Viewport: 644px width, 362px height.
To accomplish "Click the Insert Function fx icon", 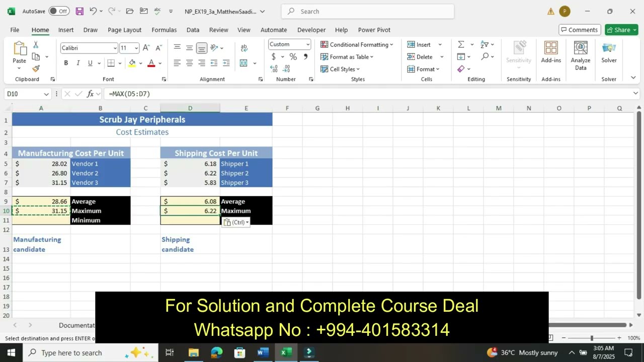I will tap(91, 94).
